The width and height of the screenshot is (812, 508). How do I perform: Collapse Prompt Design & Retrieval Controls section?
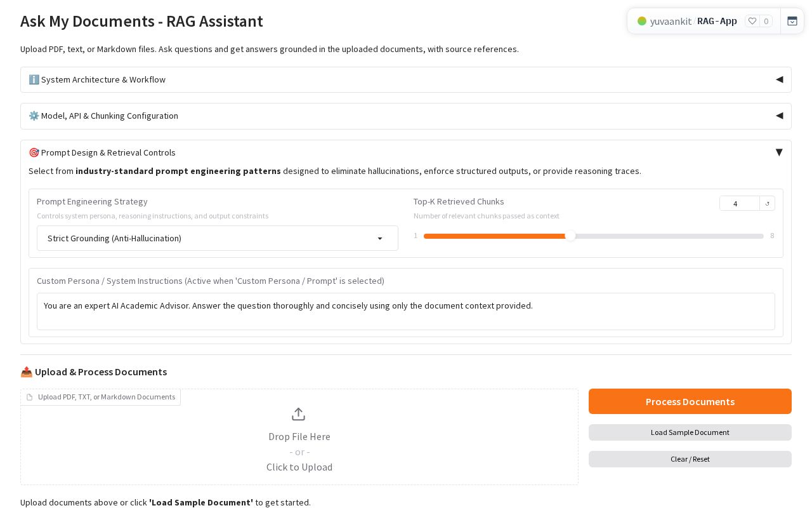click(x=406, y=152)
